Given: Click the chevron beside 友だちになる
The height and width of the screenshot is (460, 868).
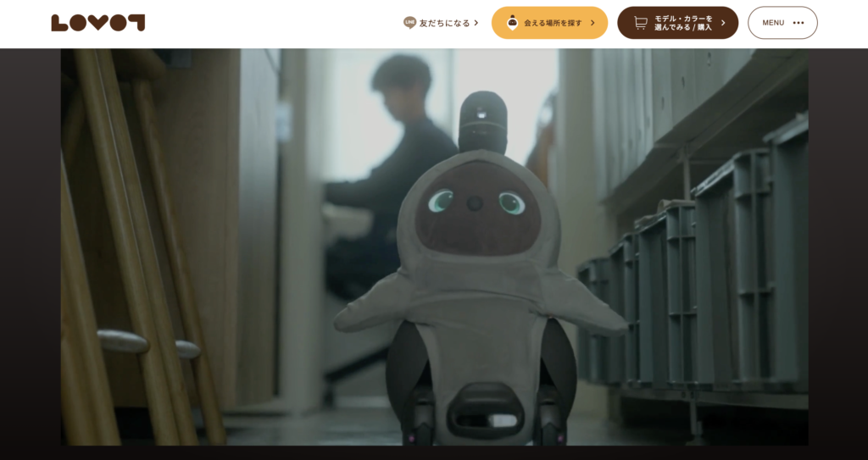Looking at the screenshot, I should (476, 23).
